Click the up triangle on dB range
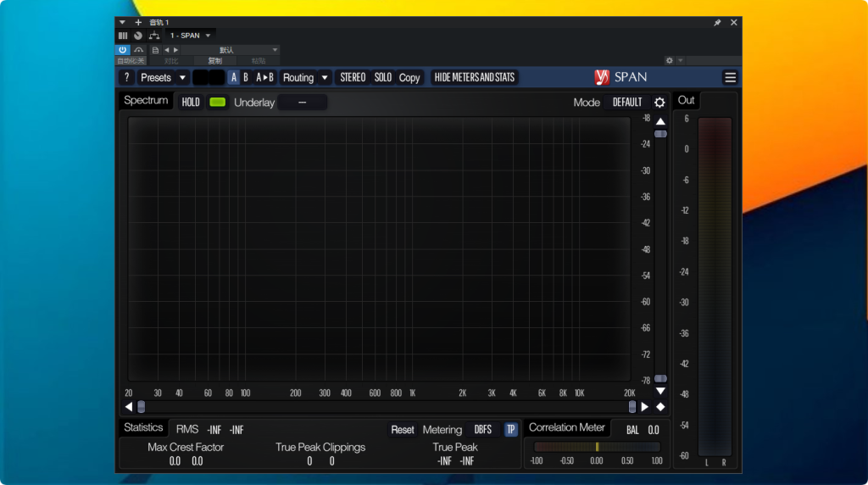Screen dimensions: 868x485 click(660, 121)
